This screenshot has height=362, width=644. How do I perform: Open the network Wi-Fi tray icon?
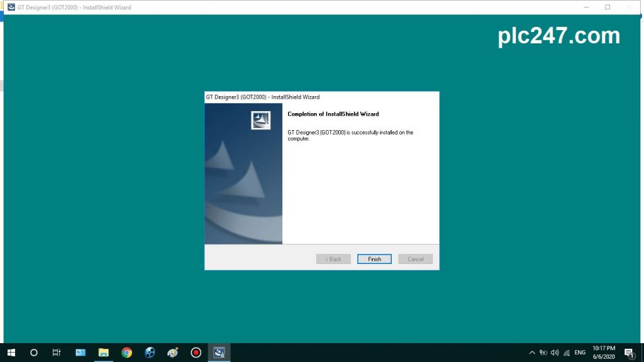pyautogui.click(x=567, y=353)
